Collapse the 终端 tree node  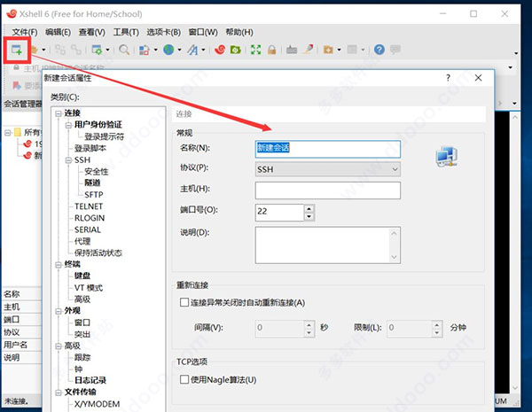tap(59, 265)
